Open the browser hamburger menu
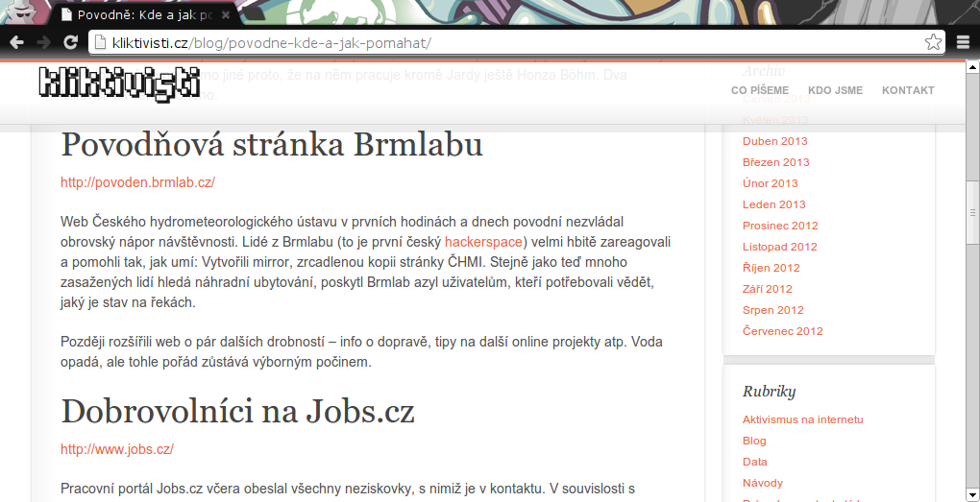 963,42
